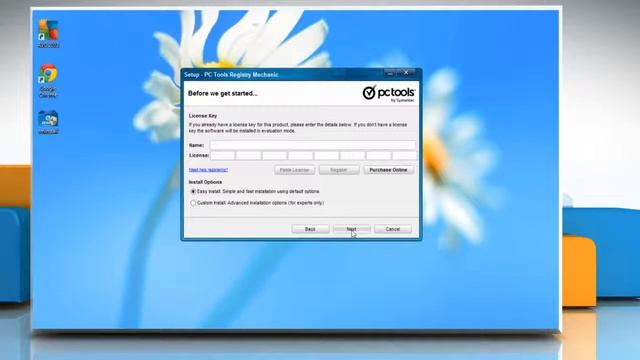
Task: Select Easy Install radio option
Action: click(x=193, y=191)
